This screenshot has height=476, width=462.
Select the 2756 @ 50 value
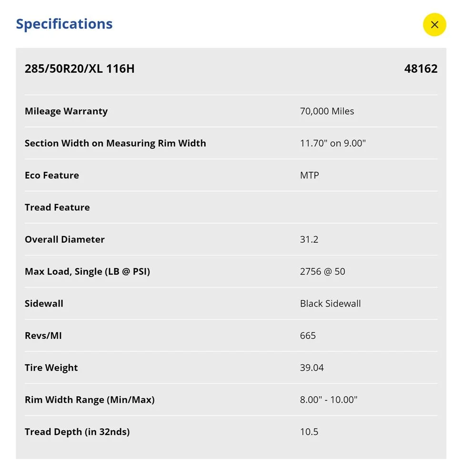[x=322, y=272]
